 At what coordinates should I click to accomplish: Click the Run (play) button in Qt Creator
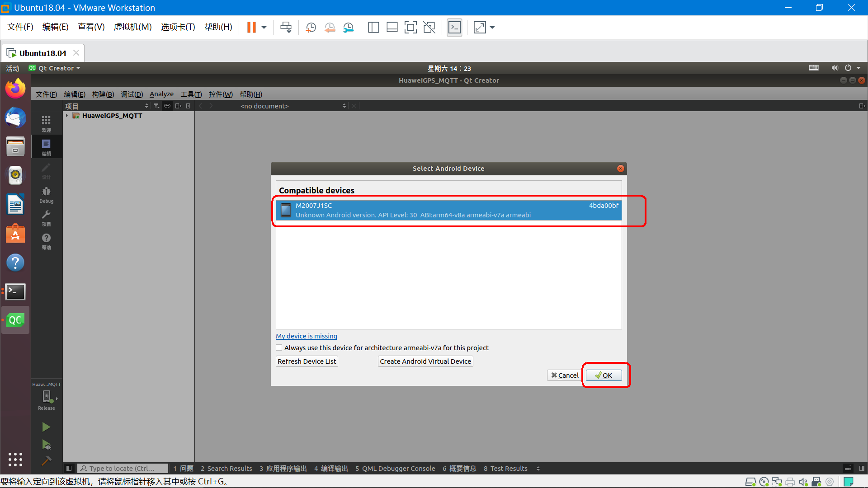[47, 427]
